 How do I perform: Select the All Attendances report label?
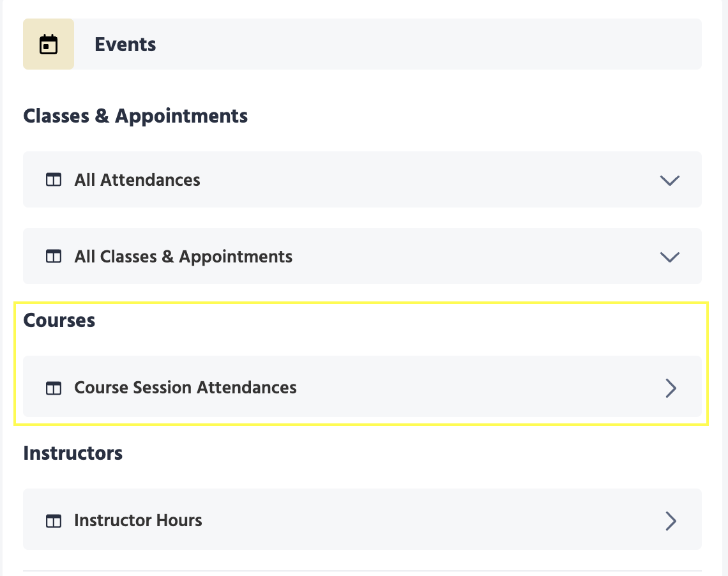pos(137,180)
